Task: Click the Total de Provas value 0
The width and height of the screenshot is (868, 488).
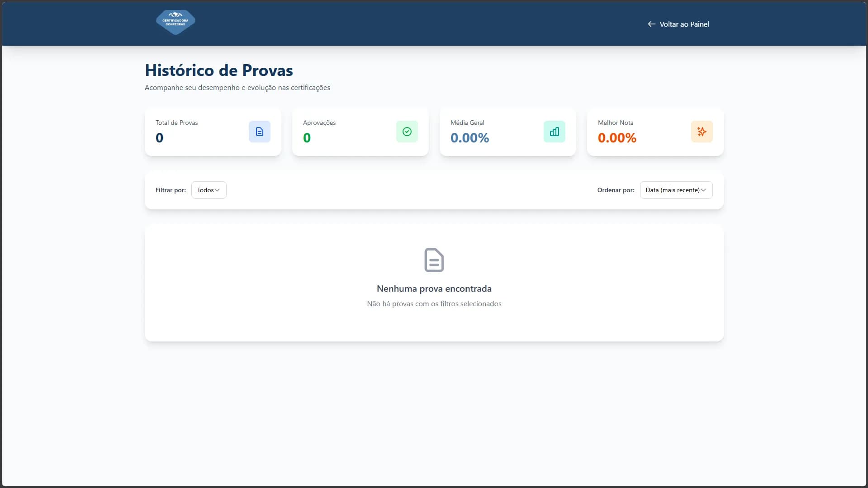Action: [159, 137]
